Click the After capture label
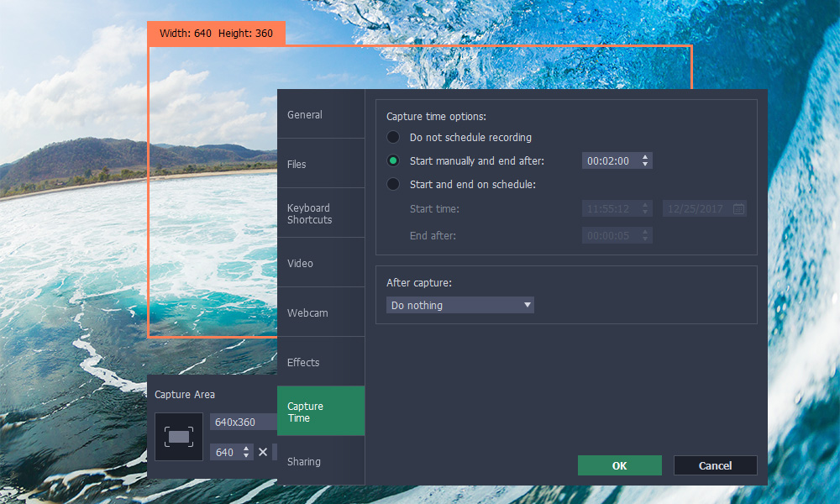The height and width of the screenshot is (504, 840). [419, 282]
